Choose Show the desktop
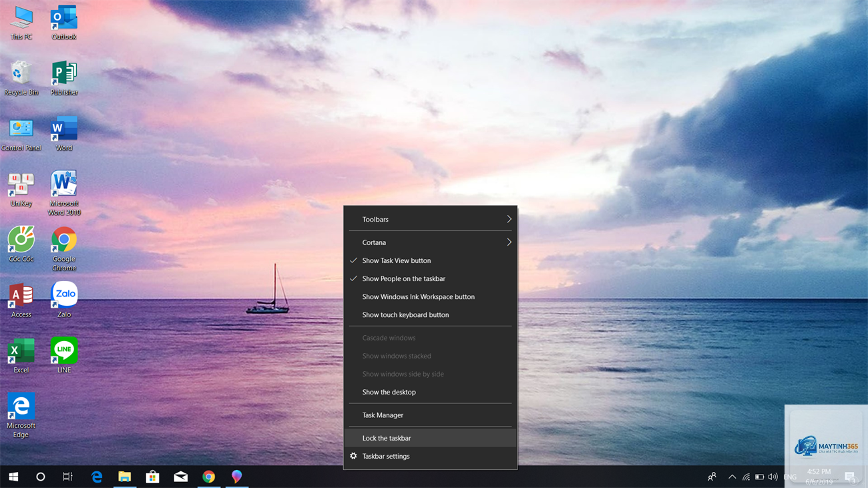Screen dimensions: 868x488 (x=431, y=392)
